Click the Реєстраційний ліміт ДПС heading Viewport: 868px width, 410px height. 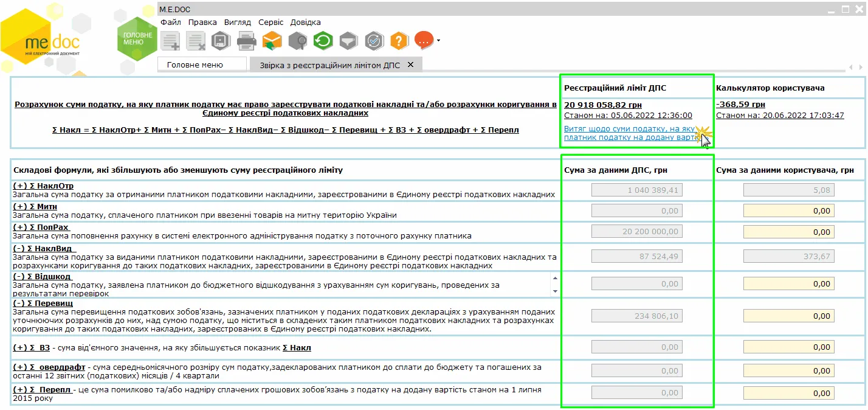pos(615,88)
